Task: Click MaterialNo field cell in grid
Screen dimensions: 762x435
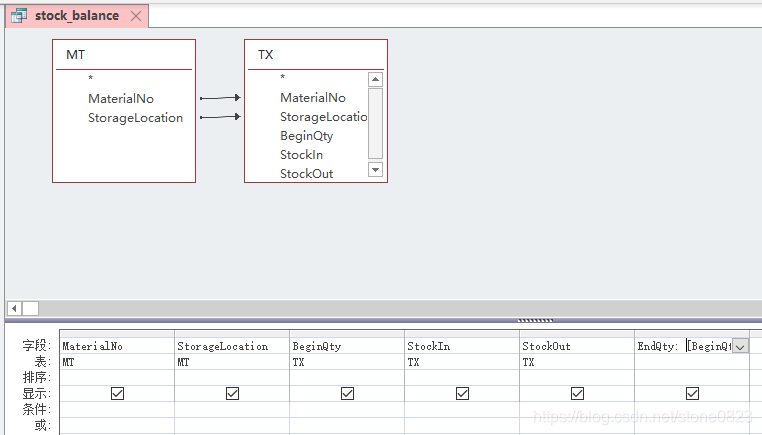Action: point(117,346)
